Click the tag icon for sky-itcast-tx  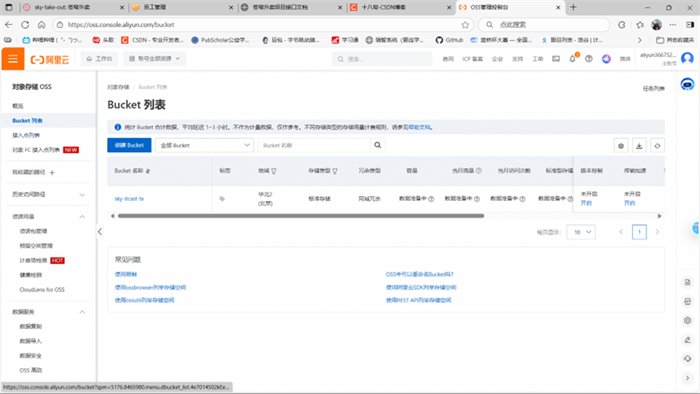[222, 199]
